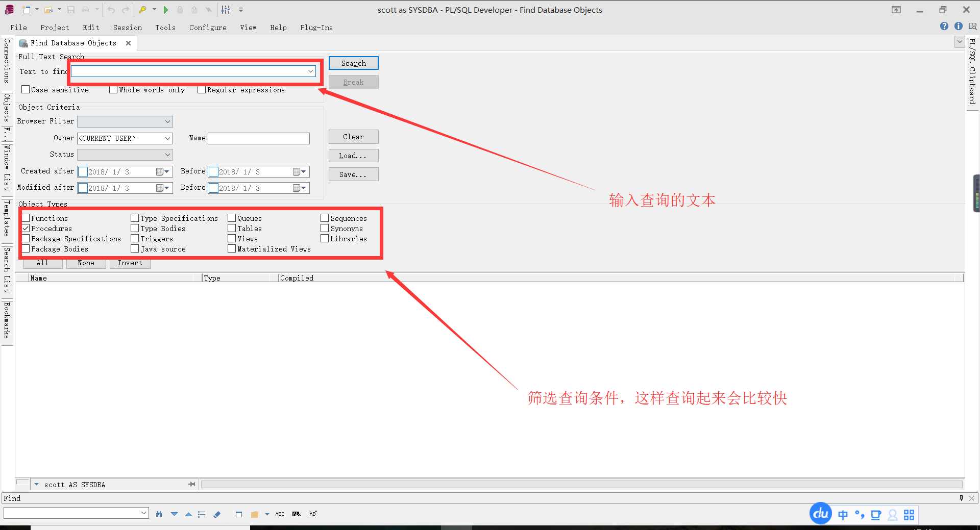Click the Find previous up-arrow icon
This screenshot has height=530, width=980.
[x=188, y=514]
